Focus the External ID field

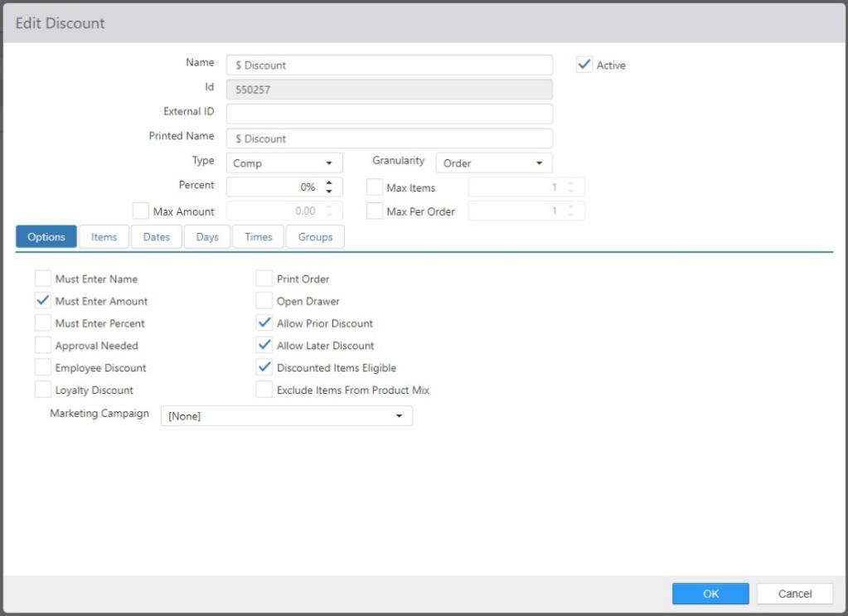pos(390,114)
